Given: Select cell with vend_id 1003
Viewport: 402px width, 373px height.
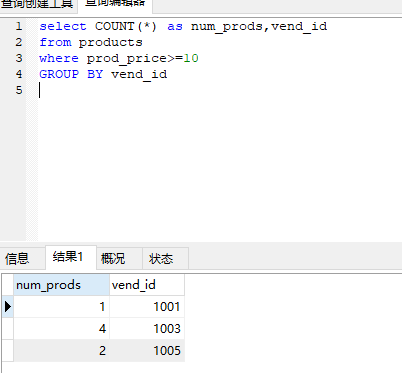Looking at the screenshot, I should [147, 329].
